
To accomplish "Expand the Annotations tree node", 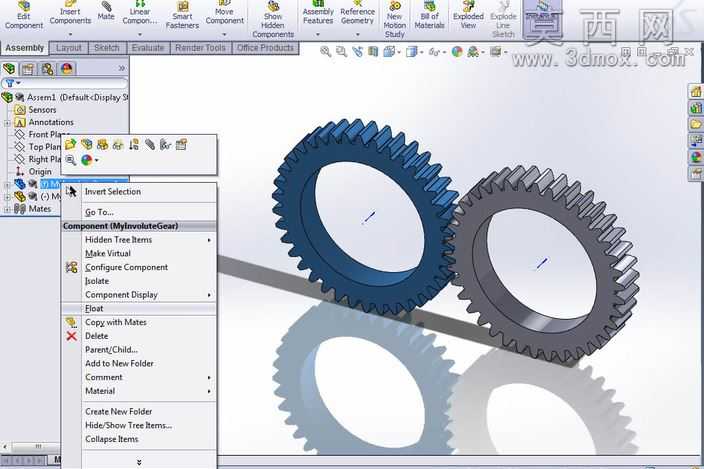I will 7,123.
